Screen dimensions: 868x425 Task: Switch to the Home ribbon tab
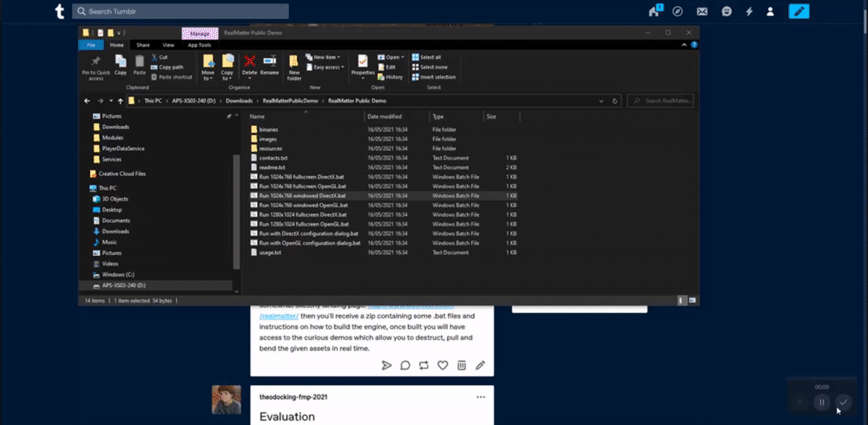pos(117,45)
